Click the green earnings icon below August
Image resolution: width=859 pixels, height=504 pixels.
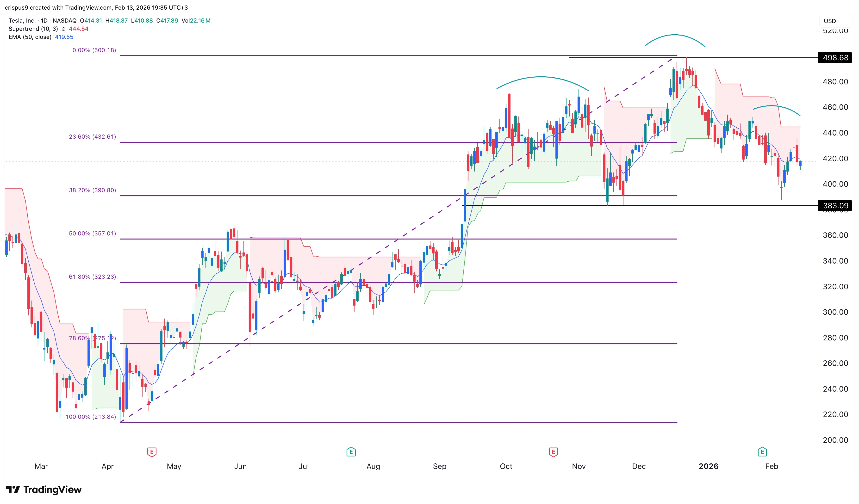point(351,452)
